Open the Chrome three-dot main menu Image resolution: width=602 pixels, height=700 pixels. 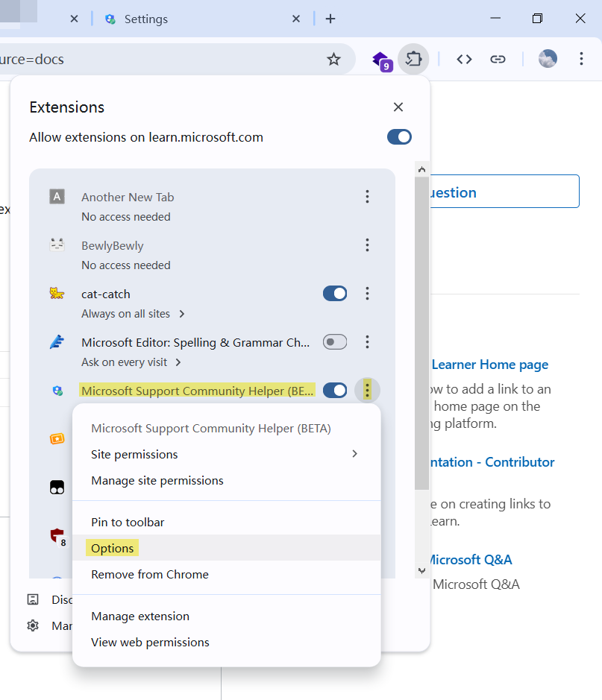(x=581, y=58)
